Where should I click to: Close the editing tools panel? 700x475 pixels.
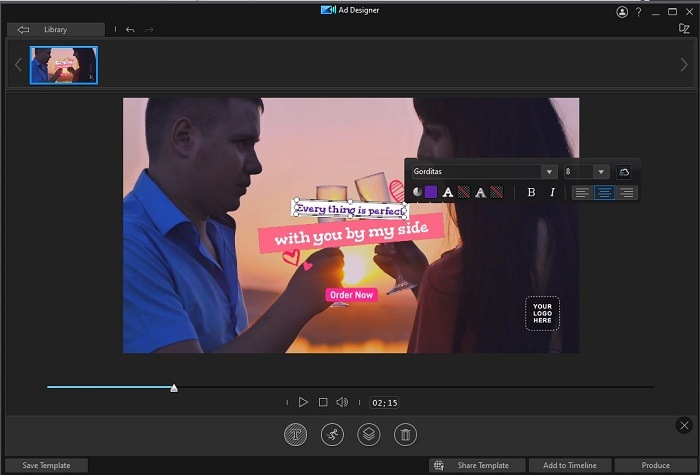pos(684,425)
